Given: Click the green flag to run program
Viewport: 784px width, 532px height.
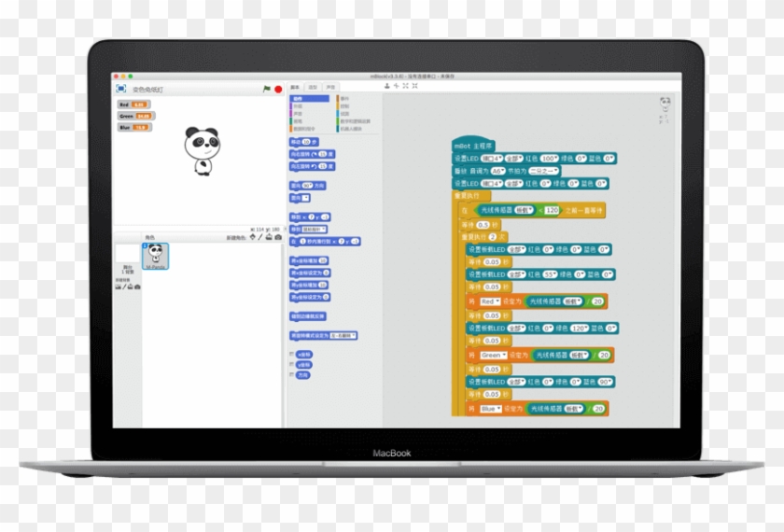Looking at the screenshot, I should click(267, 89).
